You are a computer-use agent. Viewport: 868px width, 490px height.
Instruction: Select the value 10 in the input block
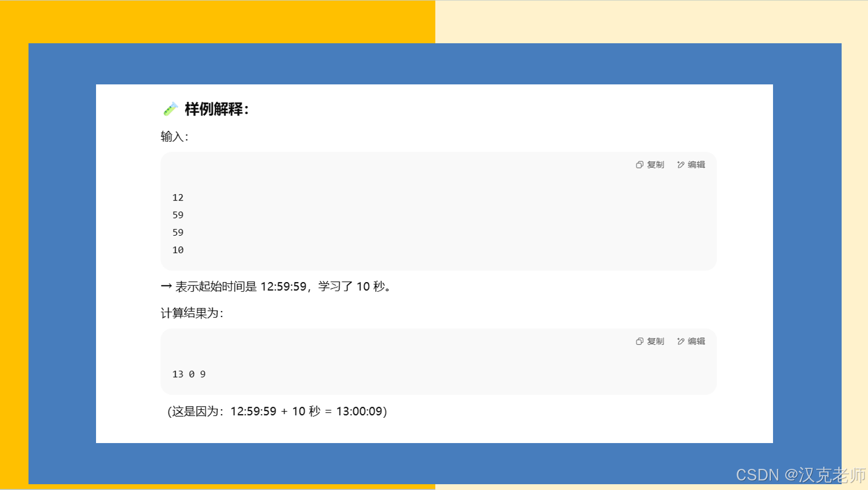tap(178, 249)
